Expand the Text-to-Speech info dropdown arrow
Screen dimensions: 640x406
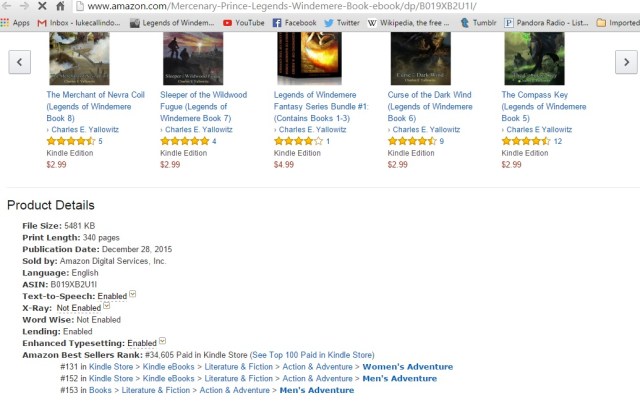coord(133,294)
